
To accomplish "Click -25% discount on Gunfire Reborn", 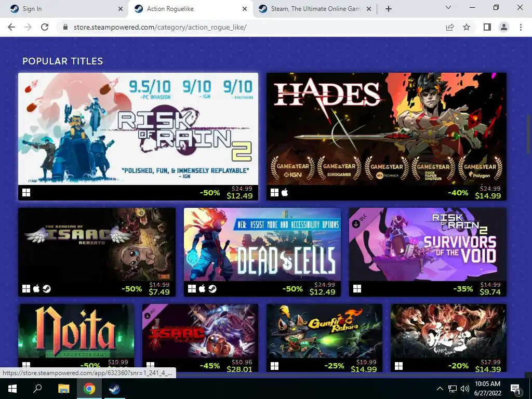I will 334,366.
